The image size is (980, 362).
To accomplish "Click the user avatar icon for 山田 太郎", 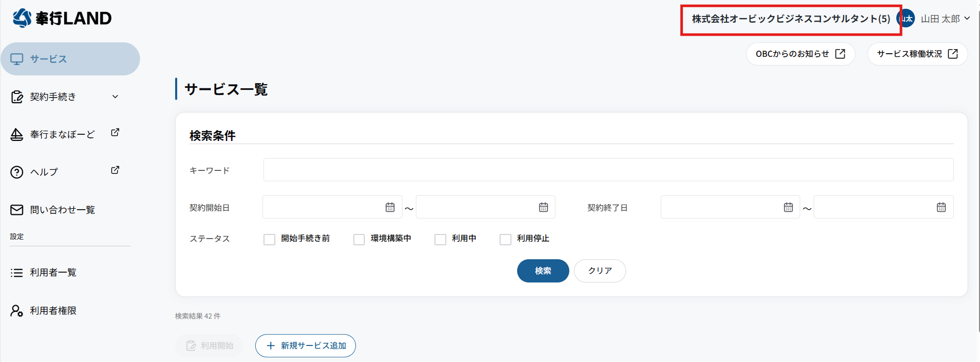I will point(908,19).
